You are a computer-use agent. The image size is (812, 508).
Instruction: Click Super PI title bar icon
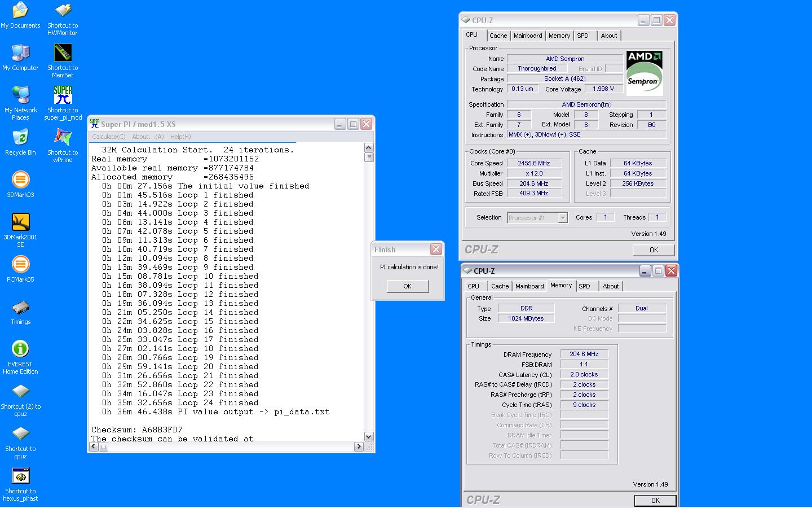(x=95, y=124)
